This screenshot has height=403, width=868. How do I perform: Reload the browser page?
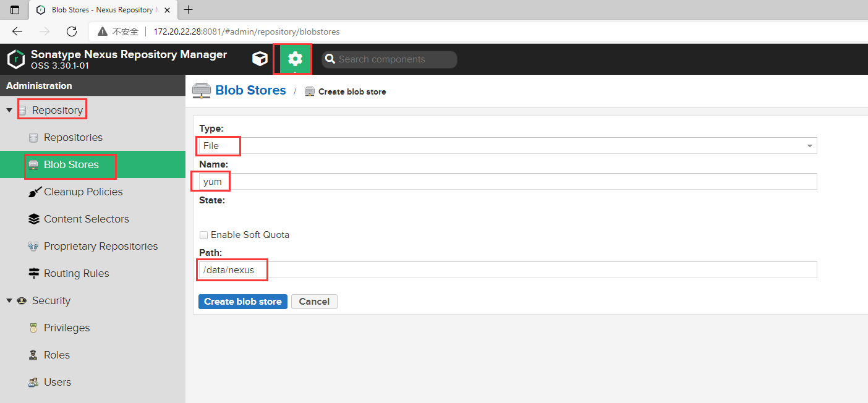(72, 32)
